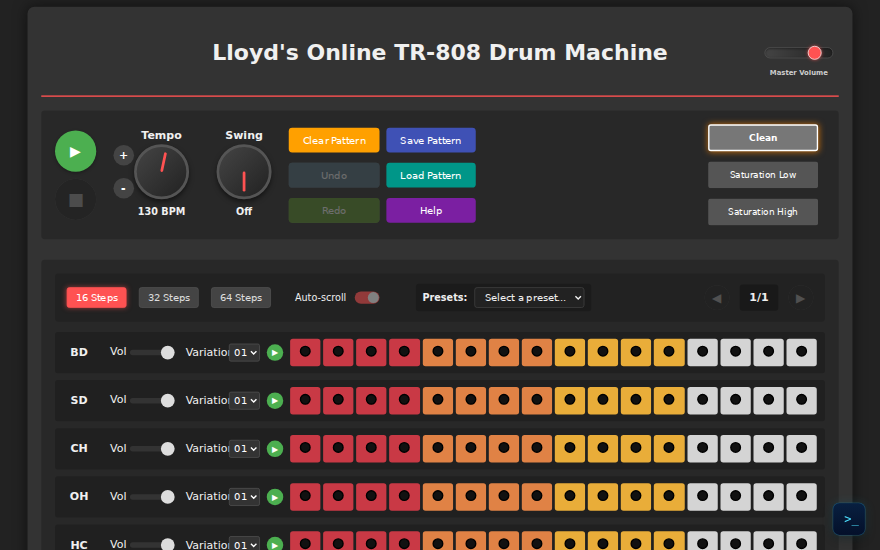Click the 130 BPM tempo readout
Viewport: 880px width, 550px height.
pos(161,212)
